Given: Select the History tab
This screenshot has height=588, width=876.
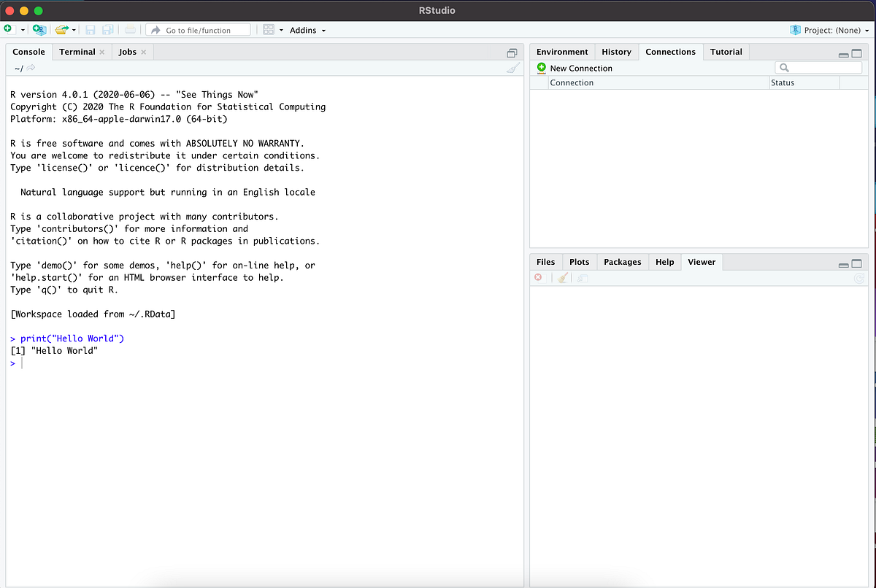Looking at the screenshot, I should (616, 52).
